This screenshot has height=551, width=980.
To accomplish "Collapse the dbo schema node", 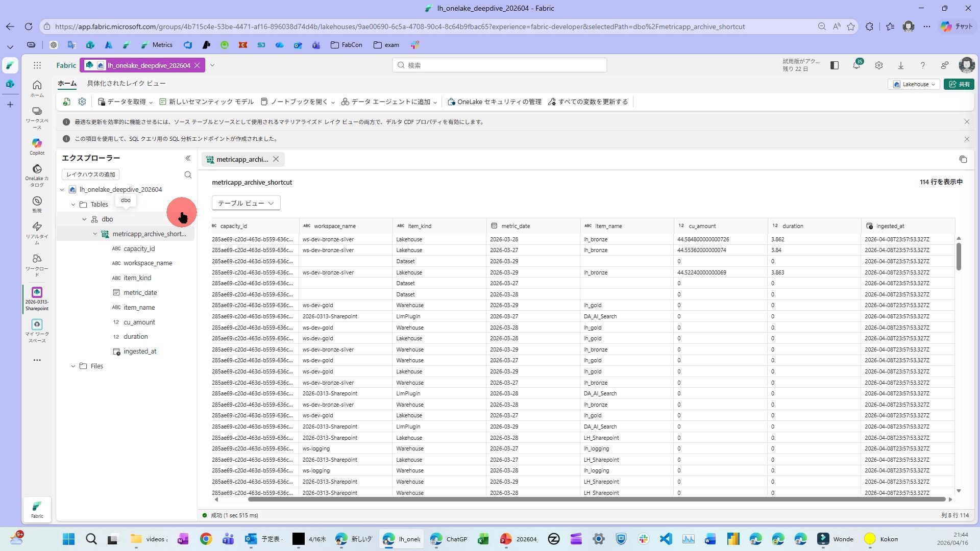I will tap(85, 219).
